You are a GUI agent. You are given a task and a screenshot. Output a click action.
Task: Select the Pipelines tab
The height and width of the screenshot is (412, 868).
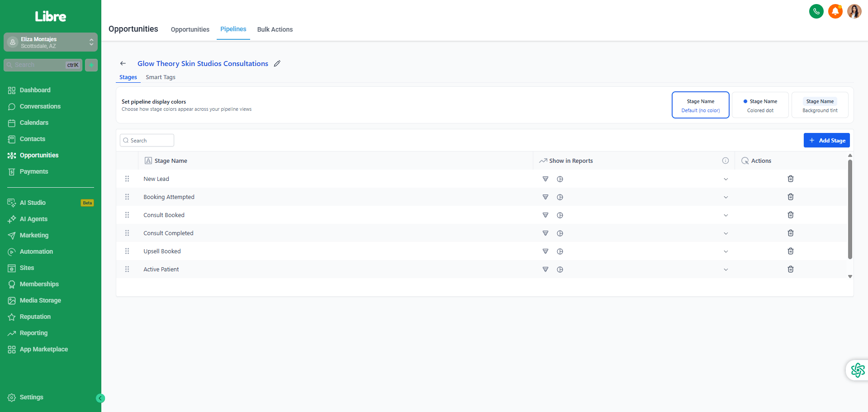click(x=233, y=29)
